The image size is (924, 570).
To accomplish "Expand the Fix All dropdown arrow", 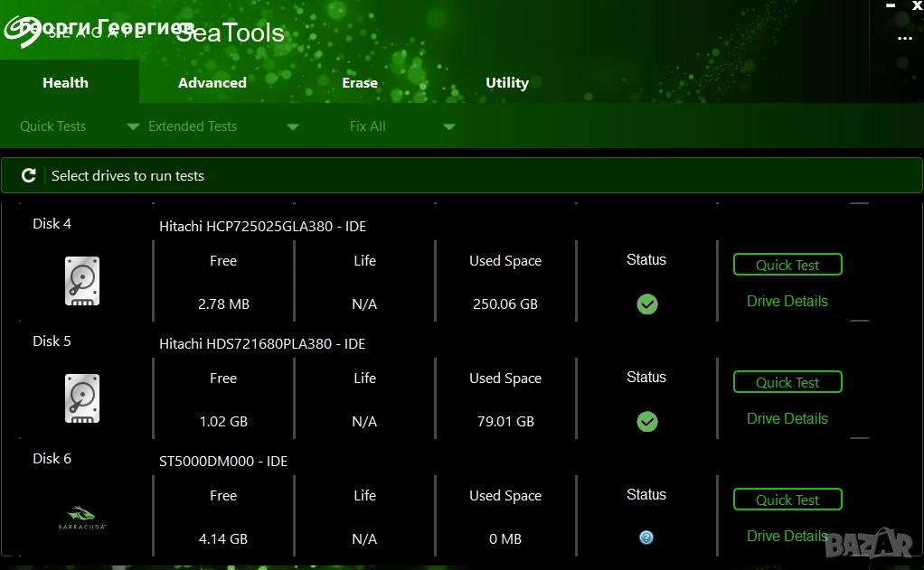I will (x=448, y=127).
